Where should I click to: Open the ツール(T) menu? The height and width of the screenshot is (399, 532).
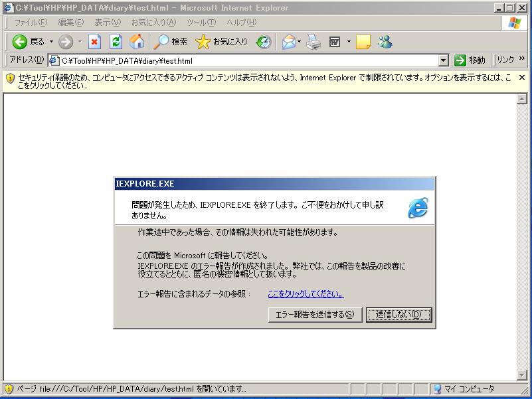coord(201,23)
